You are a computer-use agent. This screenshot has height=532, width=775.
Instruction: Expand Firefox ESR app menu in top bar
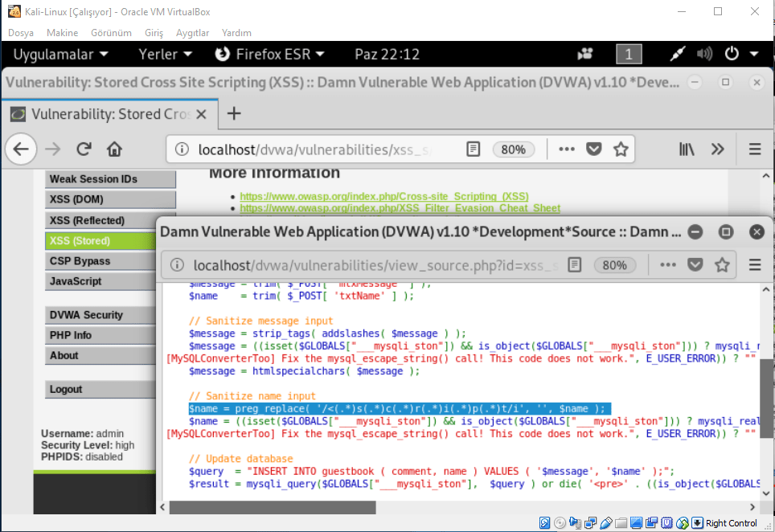coord(270,55)
